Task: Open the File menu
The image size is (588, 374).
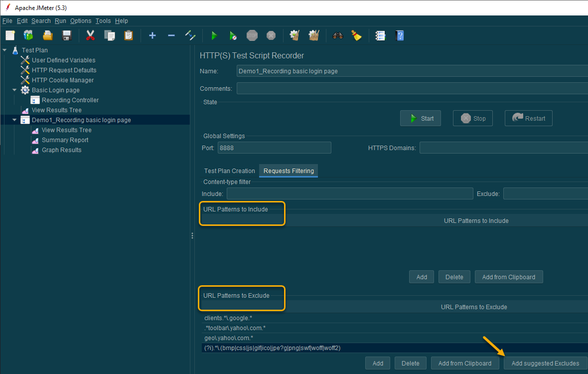Action: pos(7,21)
